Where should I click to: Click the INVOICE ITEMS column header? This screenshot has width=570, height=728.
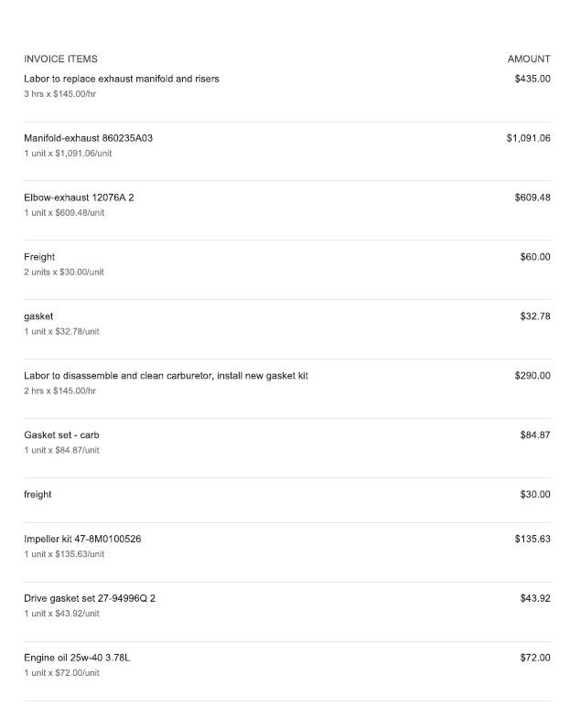coord(60,59)
